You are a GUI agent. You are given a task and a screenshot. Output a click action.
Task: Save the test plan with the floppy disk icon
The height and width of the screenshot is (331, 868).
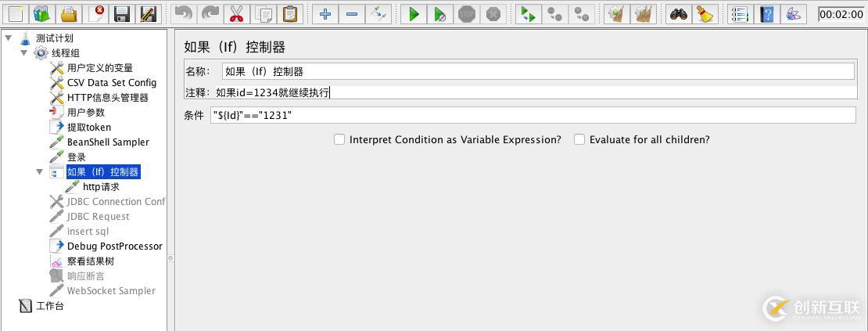(122, 14)
